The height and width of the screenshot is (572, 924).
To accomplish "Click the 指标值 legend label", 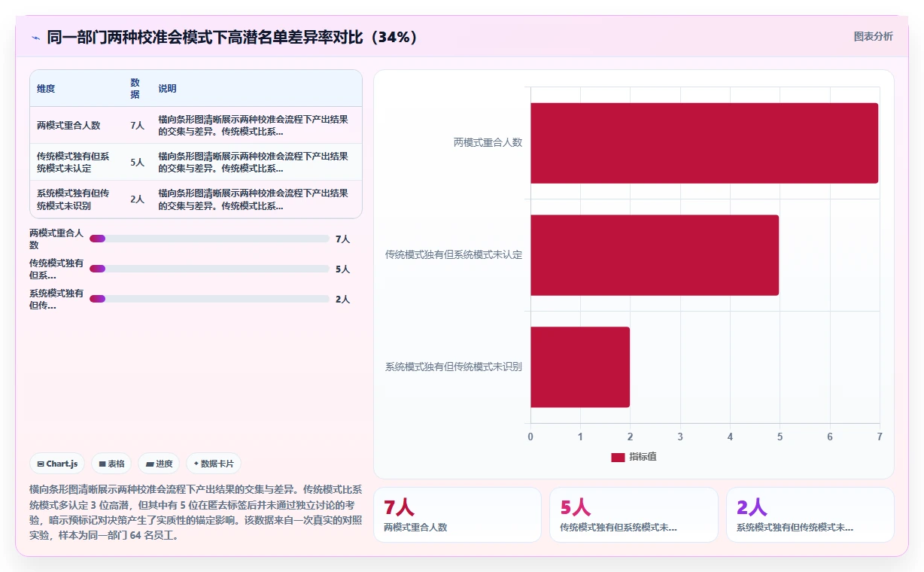I will [x=643, y=457].
